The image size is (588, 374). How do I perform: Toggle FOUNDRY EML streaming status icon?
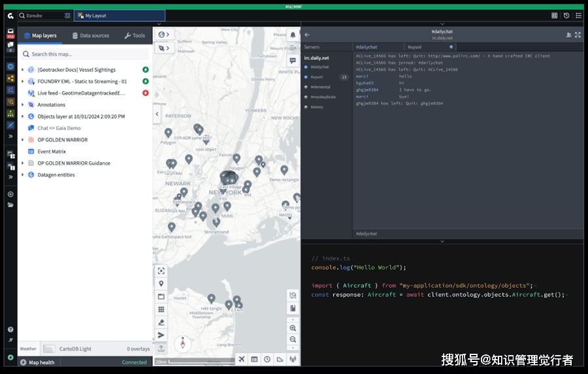145,82
